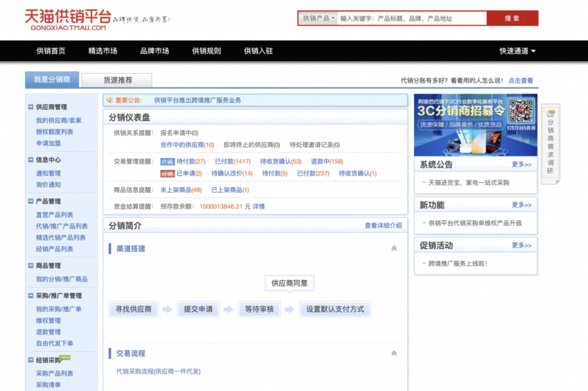Open 已上架商品(1) list
Image resolution: width=588 pixels, height=391 pixels.
click(230, 190)
